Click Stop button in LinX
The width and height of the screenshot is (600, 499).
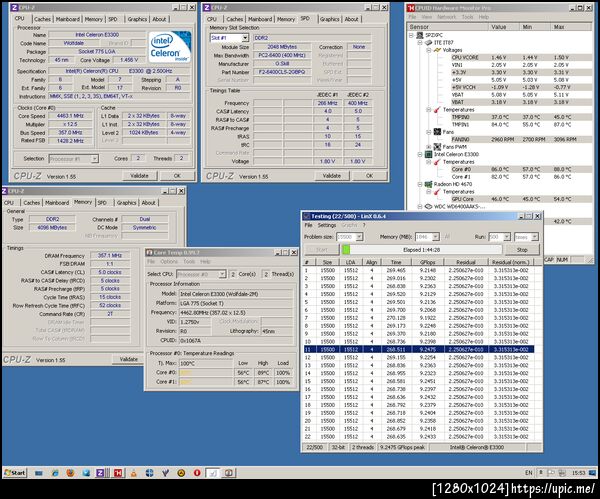[522, 250]
